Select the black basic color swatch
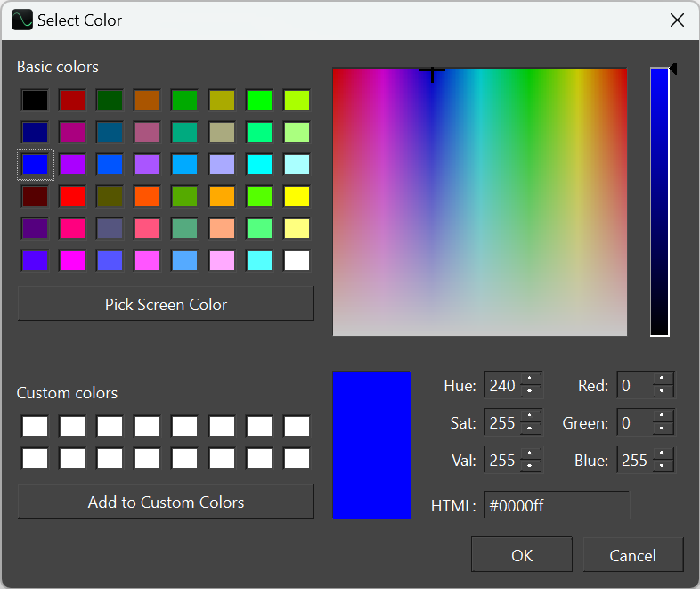 (35, 100)
